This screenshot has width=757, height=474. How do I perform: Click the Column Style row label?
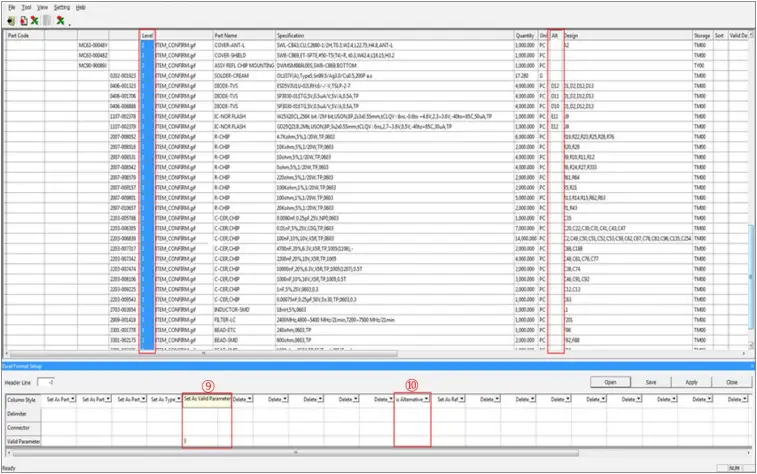21,400
